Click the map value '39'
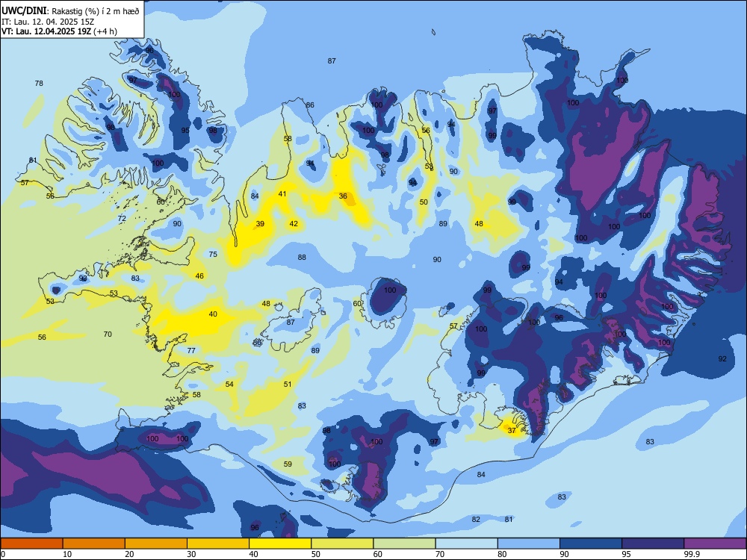The height and width of the screenshot is (560, 747). coord(260,224)
